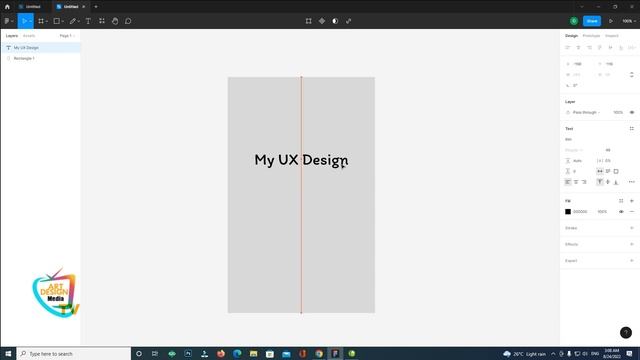Viewport: 640px width, 360px height.
Task: Align text center in Text section
Action: click(x=576, y=182)
